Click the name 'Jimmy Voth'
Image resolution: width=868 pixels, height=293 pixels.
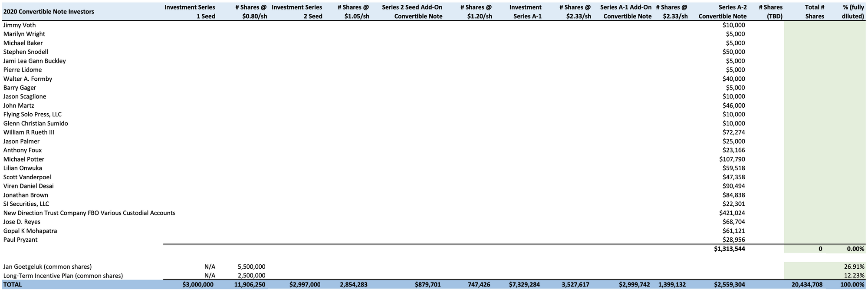coord(20,25)
